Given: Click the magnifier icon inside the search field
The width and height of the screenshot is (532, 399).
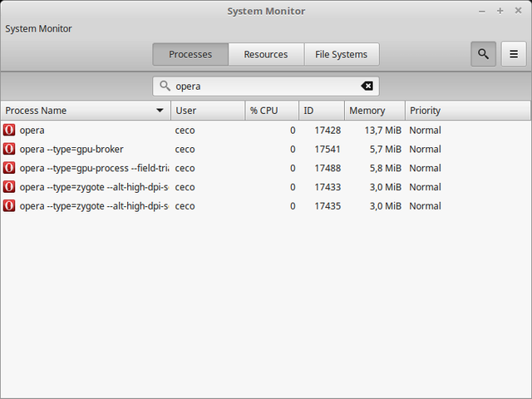Looking at the screenshot, I should (165, 86).
